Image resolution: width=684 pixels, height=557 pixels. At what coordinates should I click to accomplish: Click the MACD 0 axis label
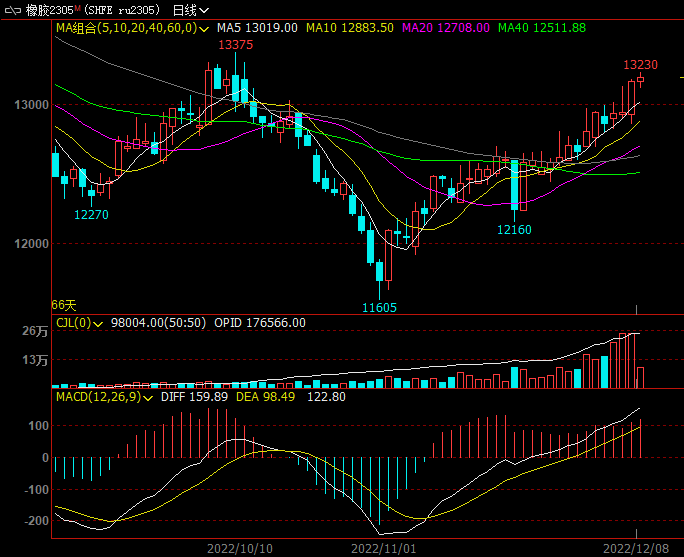[x=45, y=458]
